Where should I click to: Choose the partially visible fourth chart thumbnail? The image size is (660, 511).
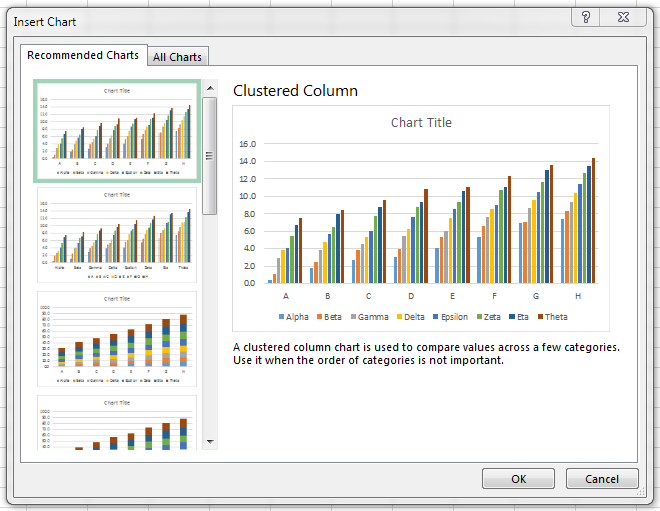(117, 423)
